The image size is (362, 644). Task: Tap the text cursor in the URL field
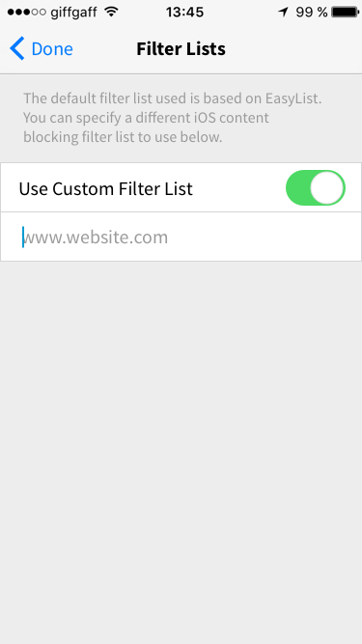coord(23,237)
